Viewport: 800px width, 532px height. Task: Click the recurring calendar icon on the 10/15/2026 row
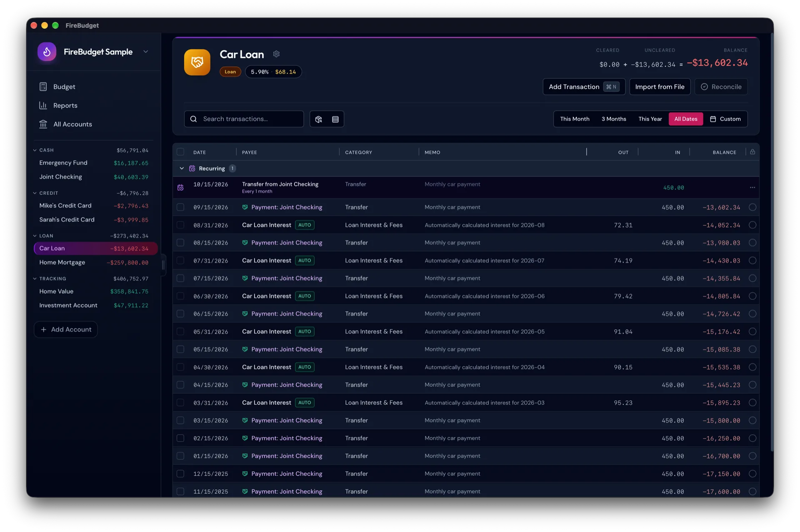click(180, 188)
